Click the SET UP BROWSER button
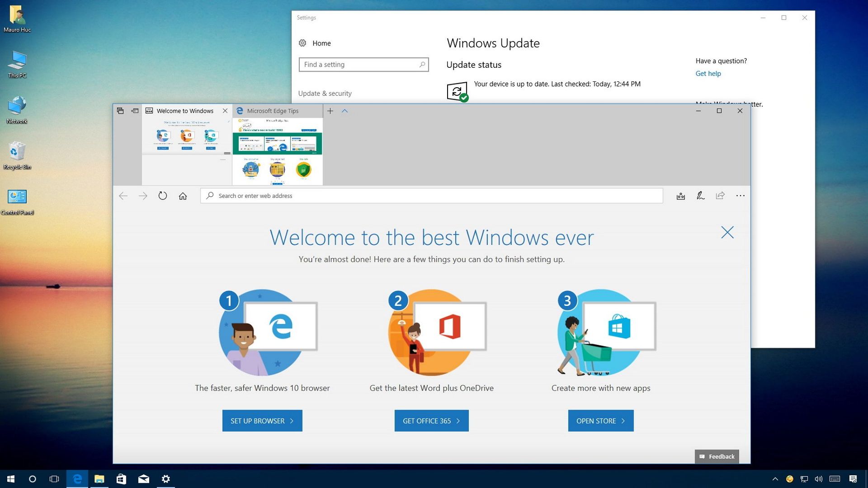This screenshot has height=488, width=868. point(262,420)
